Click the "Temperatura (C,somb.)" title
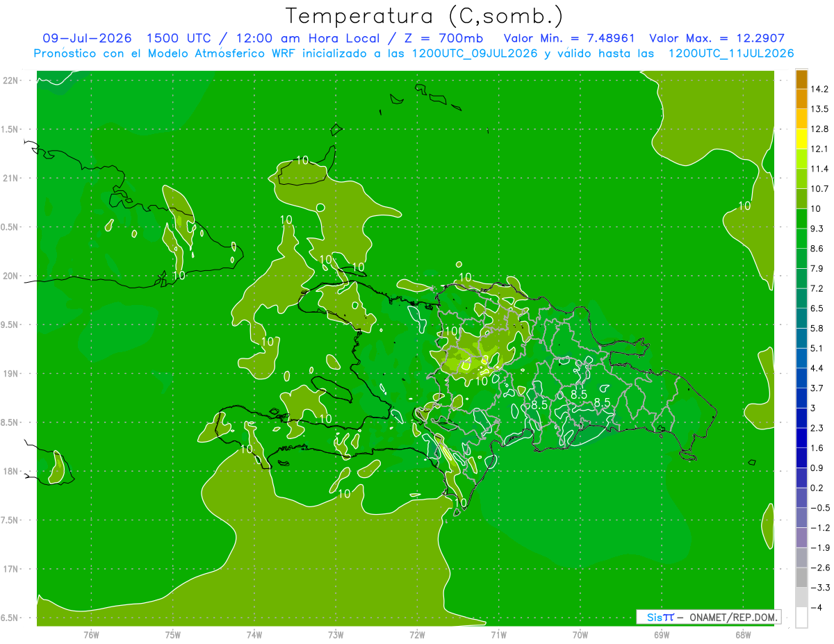This screenshot has height=644, width=834. pyautogui.click(x=425, y=15)
